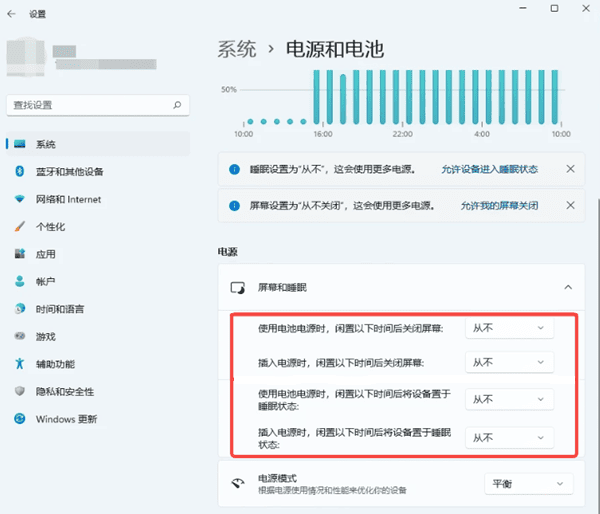The height and width of the screenshot is (514, 600).
Task: Open 游戏 settings
Action: [x=98, y=336]
